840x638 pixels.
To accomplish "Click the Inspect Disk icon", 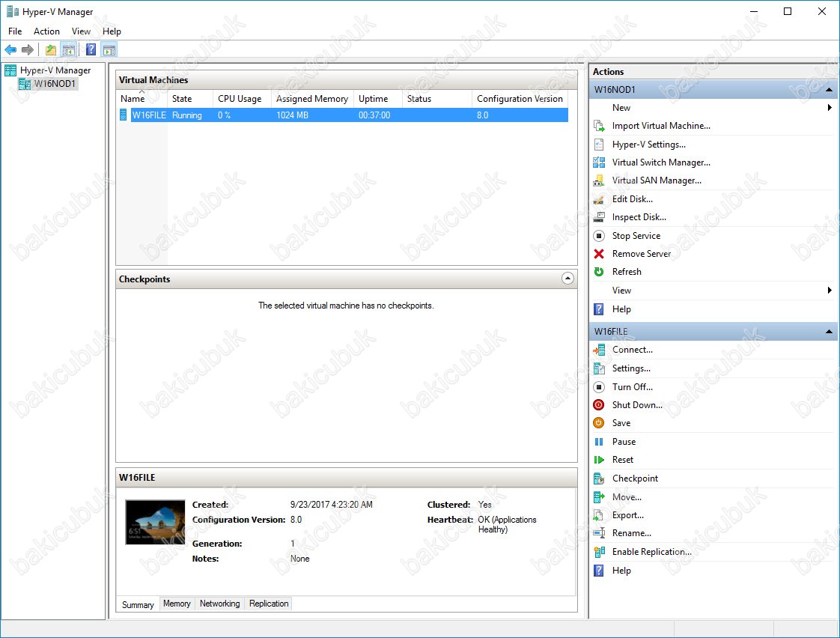I will 599,217.
